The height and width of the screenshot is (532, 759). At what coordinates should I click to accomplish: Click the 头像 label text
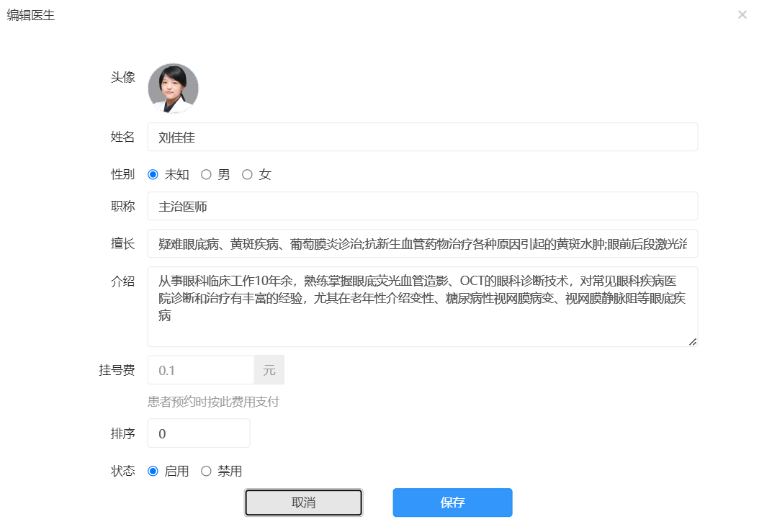(123, 77)
